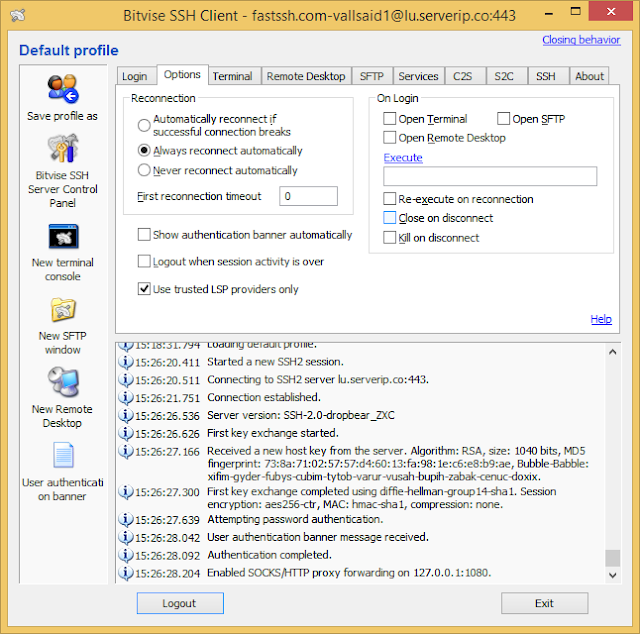The image size is (640, 634).
Task: Launch New terminal console icon
Action: point(63,236)
